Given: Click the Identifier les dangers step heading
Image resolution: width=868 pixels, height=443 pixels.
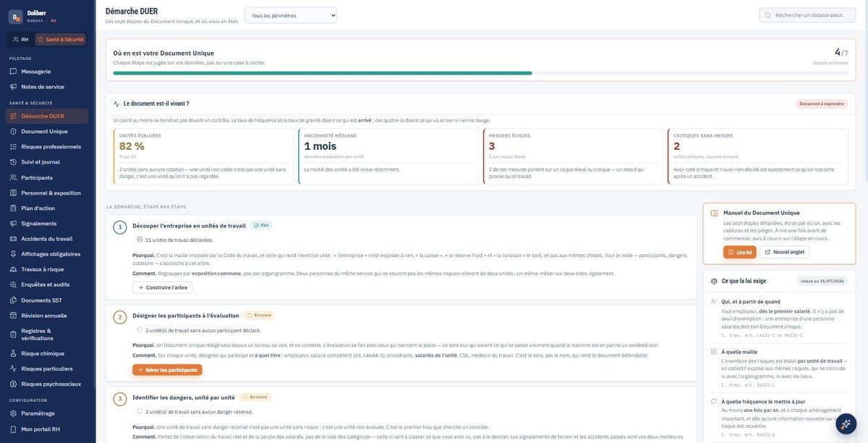Looking at the screenshot, I should tap(184, 397).
